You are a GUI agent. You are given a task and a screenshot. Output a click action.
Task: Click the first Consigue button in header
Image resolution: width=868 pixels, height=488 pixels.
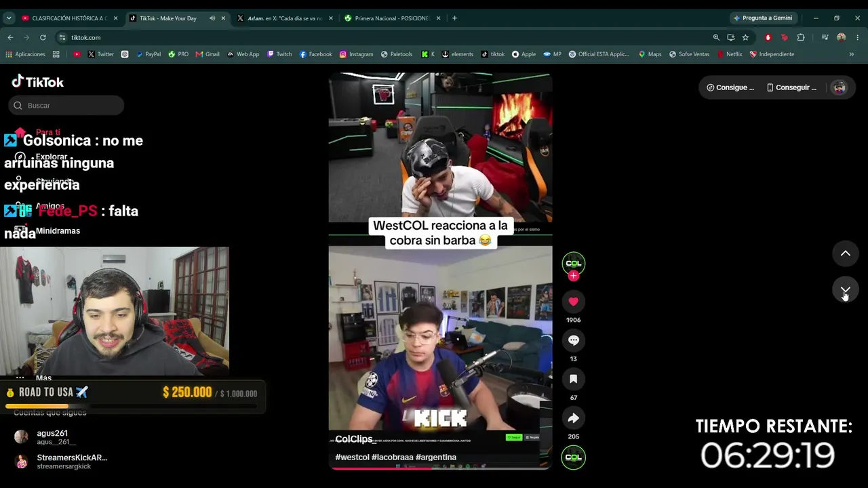click(730, 87)
